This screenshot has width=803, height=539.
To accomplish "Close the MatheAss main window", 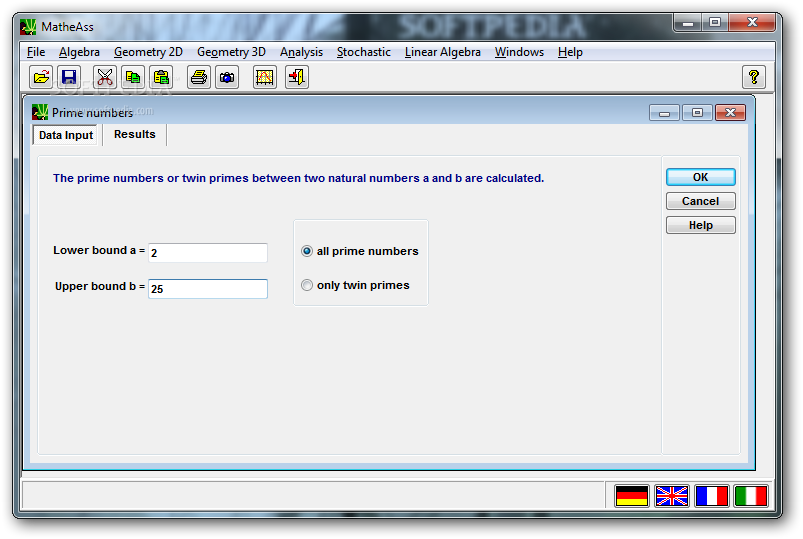I will 752,23.
